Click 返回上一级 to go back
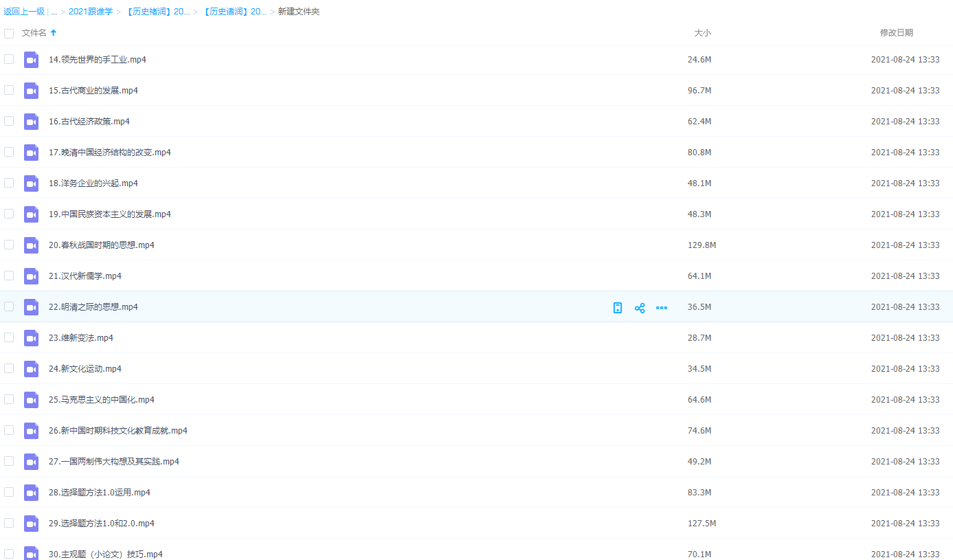The image size is (953, 560). (x=24, y=12)
